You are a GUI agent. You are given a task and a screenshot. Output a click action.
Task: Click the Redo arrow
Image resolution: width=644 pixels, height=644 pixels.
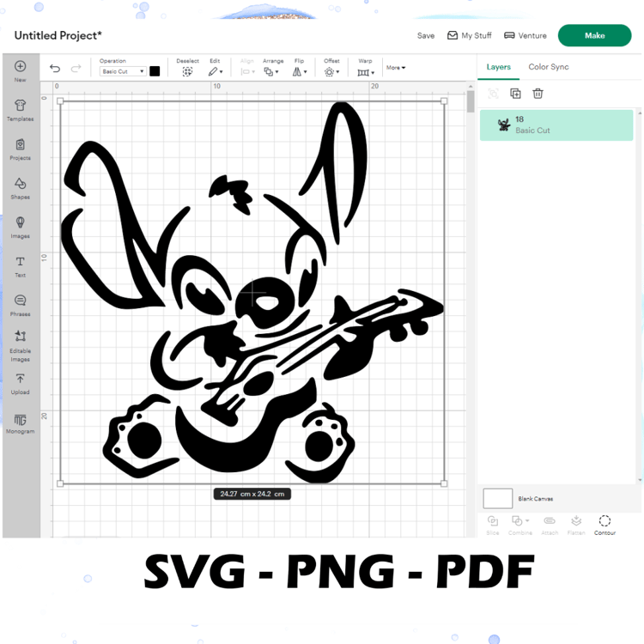(76, 68)
